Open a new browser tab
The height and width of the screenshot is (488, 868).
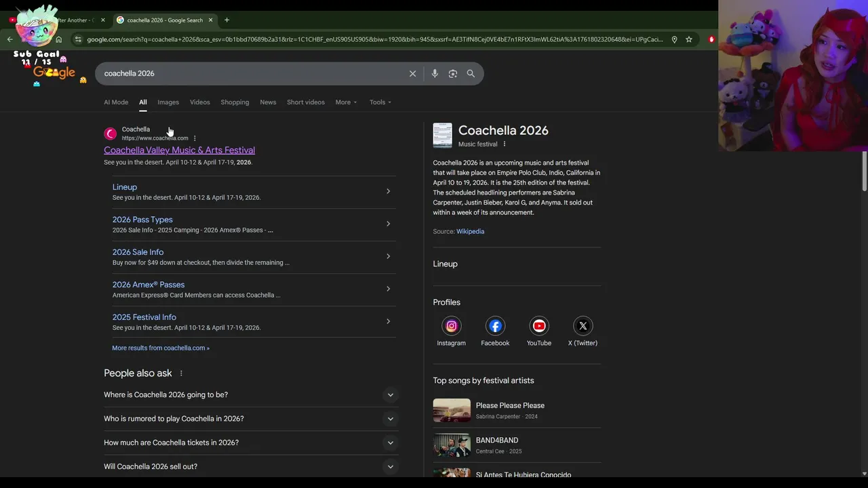pos(226,20)
